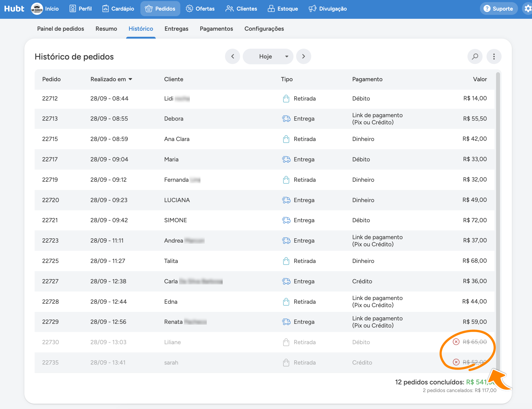This screenshot has width=532, height=409.
Task: Toggle sort on Realizado em column
Action: coord(111,79)
